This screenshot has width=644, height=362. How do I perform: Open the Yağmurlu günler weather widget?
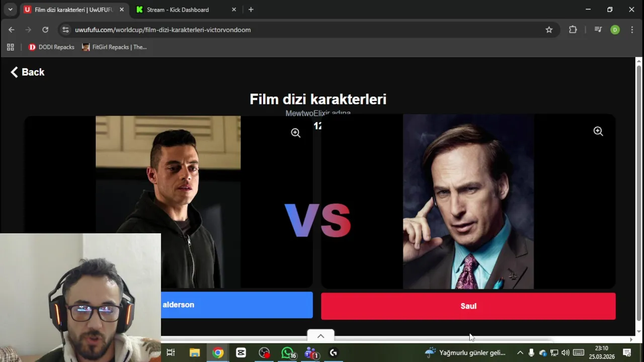[465, 352]
